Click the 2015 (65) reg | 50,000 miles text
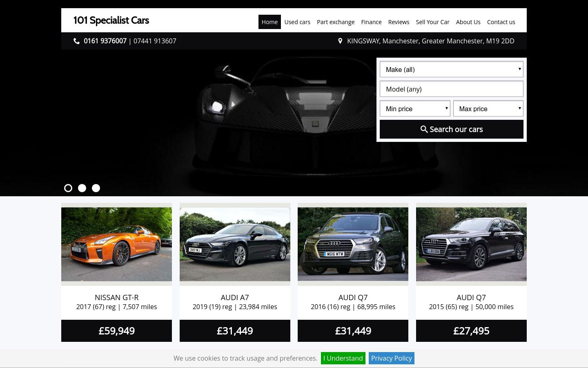This screenshot has width=588, height=368. coord(471,307)
